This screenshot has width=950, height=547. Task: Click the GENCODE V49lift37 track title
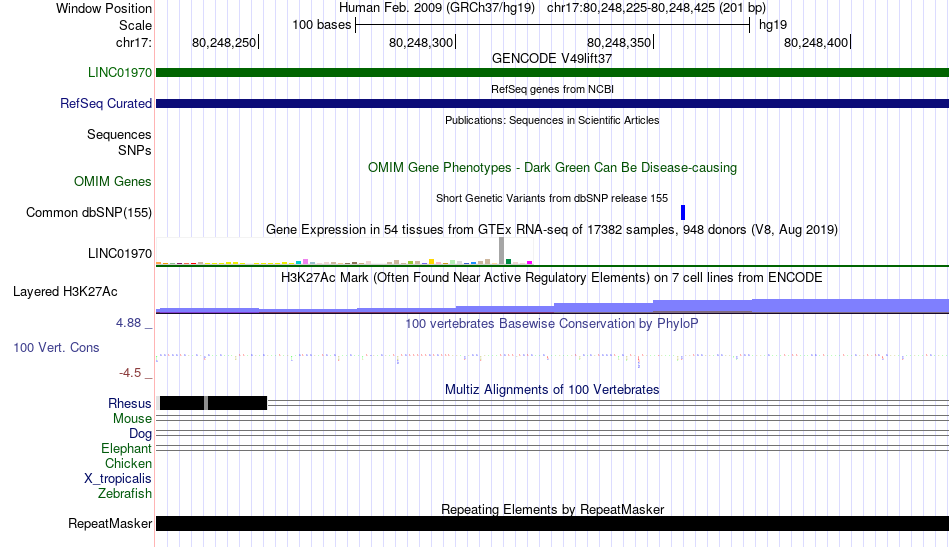click(552, 59)
